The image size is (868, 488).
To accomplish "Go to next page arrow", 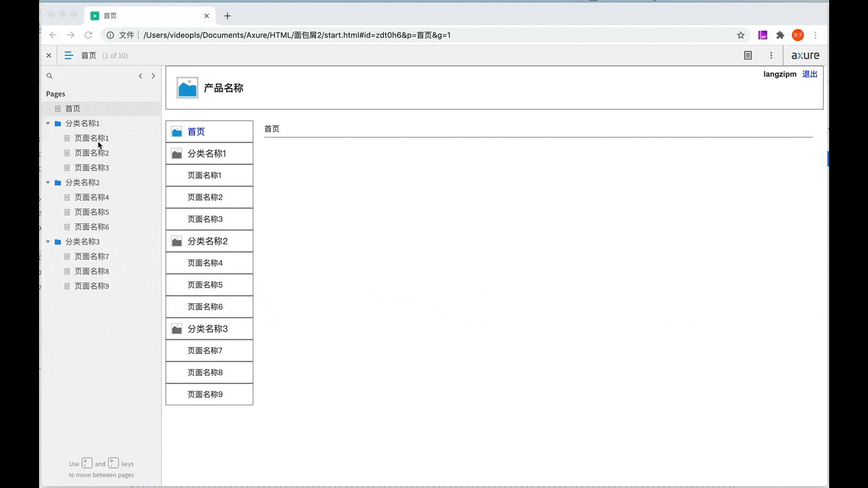I will coord(153,76).
